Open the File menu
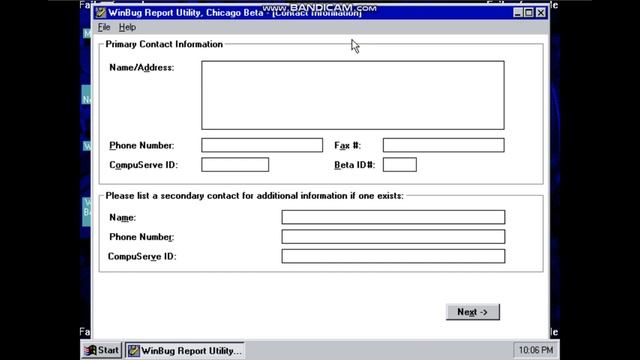 (x=104, y=27)
